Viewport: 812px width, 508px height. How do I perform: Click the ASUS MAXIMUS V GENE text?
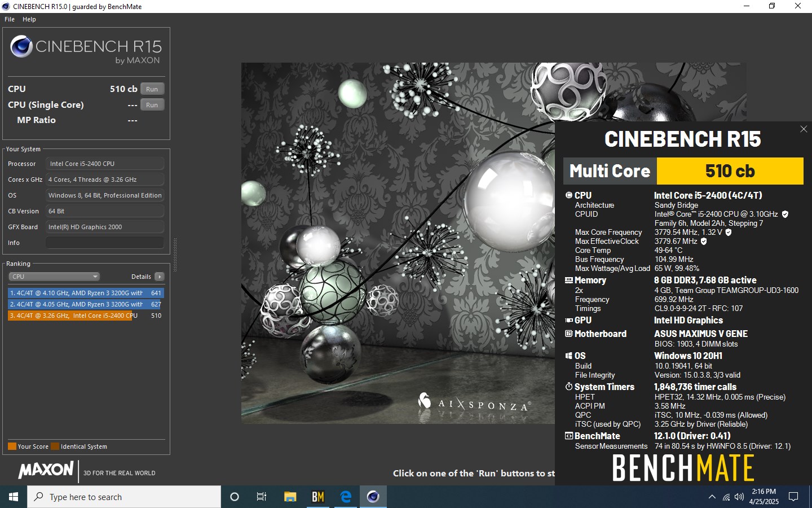tap(701, 334)
